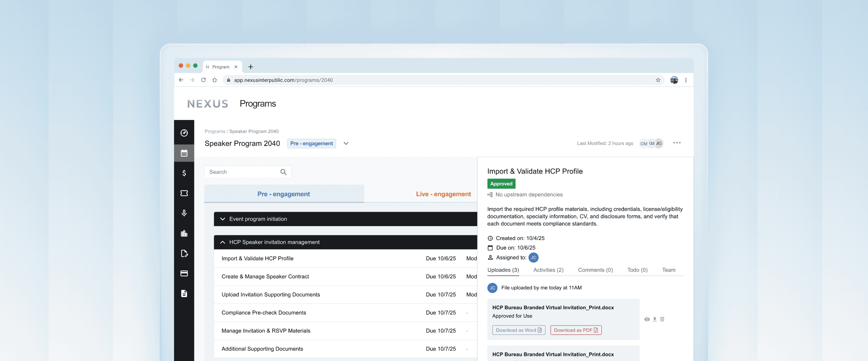Delete the uploaded file with trash icon
This screenshot has height=361, width=868.
(x=662, y=319)
